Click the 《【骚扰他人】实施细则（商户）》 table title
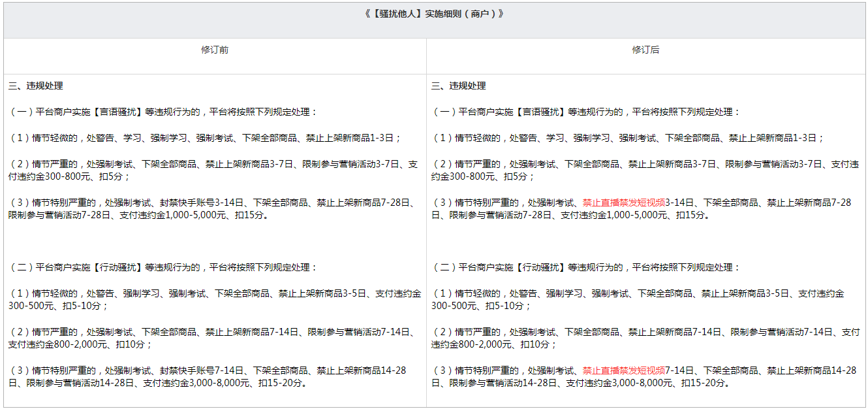Image resolution: width=868 pixels, height=409 pixels. tap(434, 14)
